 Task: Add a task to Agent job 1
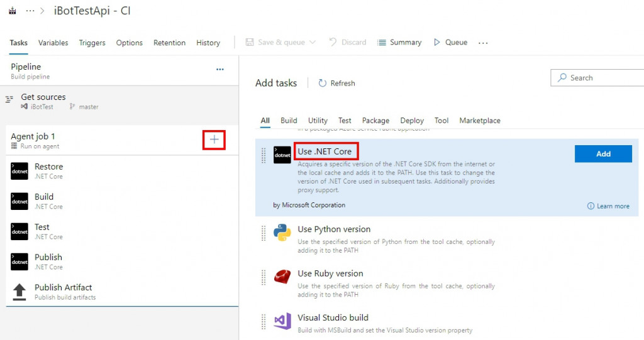click(214, 140)
